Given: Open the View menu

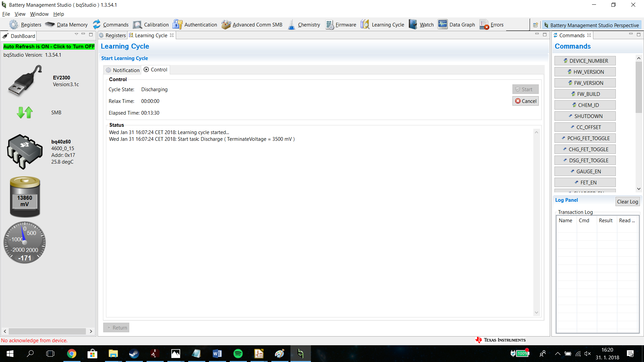Looking at the screenshot, I should tap(20, 14).
